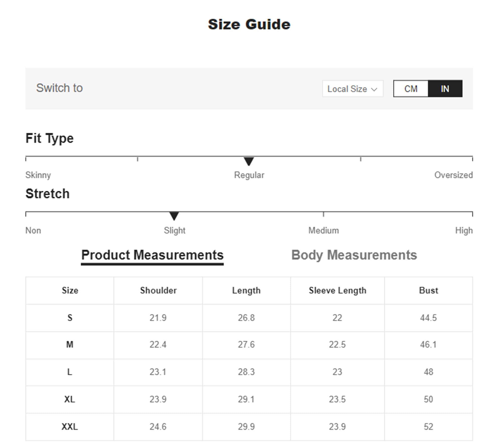Select the size S row label
The image size is (486, 448).
coord(70,318)
